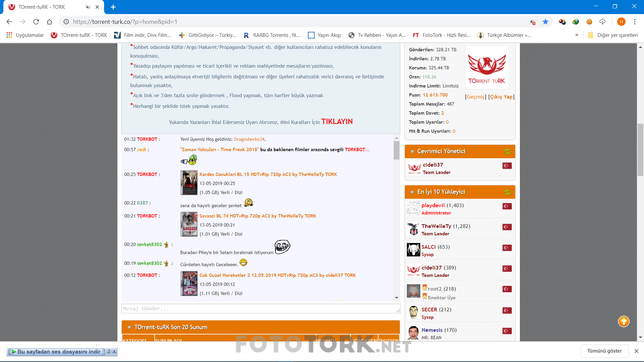Click the red TIKLAYIN rules link

(x=337, y=122)
